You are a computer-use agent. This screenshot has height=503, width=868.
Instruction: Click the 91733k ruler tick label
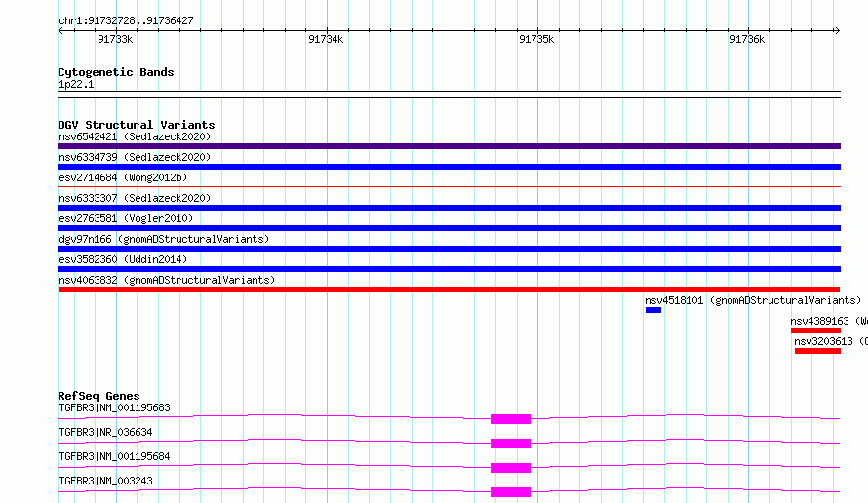coord(115,39)
